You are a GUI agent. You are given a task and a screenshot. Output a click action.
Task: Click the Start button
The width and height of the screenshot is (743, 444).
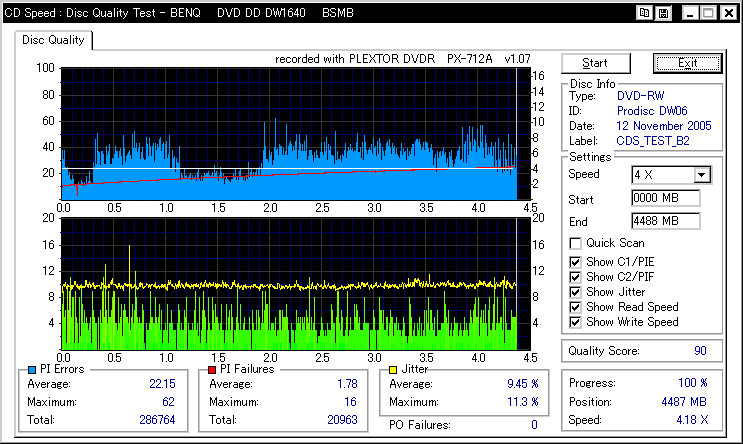[596, 63]
